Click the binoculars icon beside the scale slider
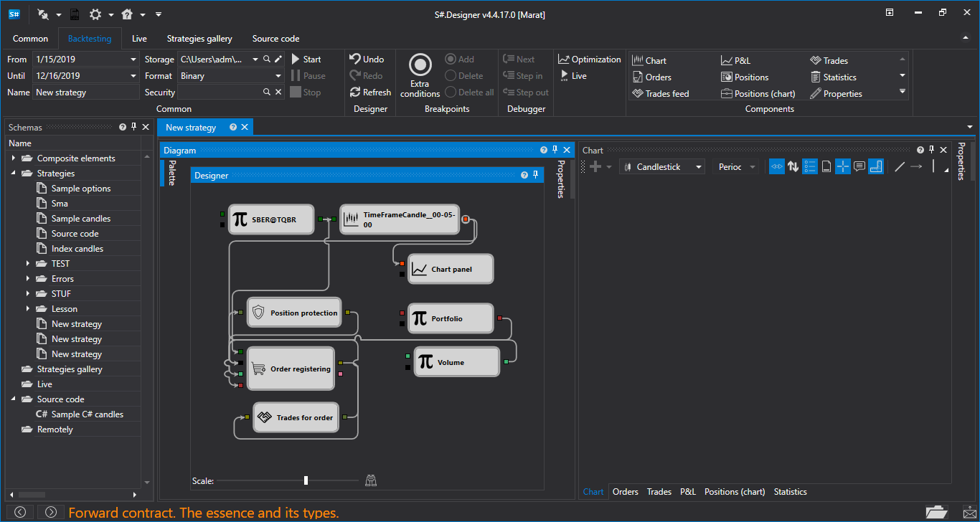The height and width of the screenshot is (522, 980). (371, 480)
